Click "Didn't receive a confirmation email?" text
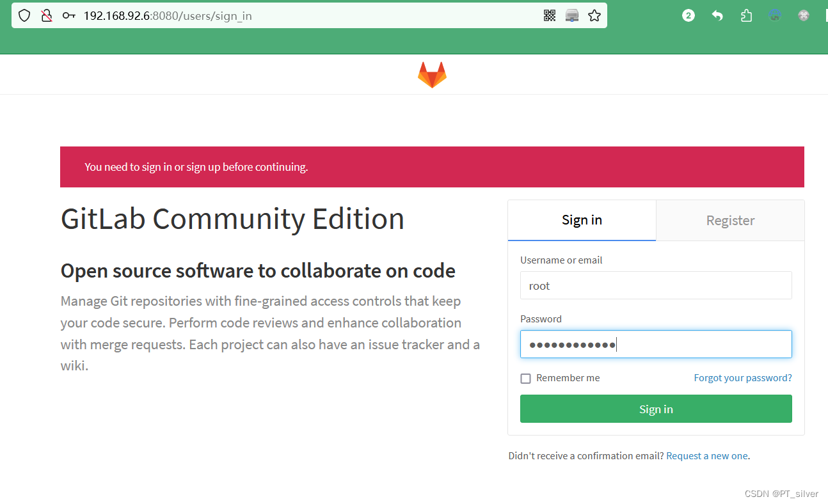 tap(585, 456)
